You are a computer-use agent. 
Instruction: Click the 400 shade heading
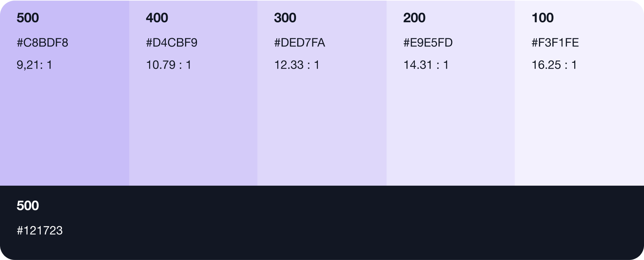[x=157, y=18]
